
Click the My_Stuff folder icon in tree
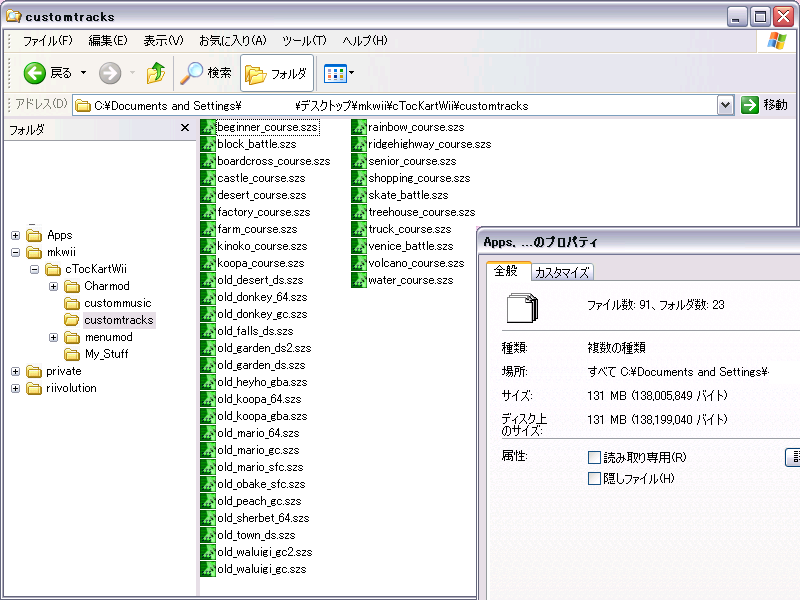tap(72, 354)
